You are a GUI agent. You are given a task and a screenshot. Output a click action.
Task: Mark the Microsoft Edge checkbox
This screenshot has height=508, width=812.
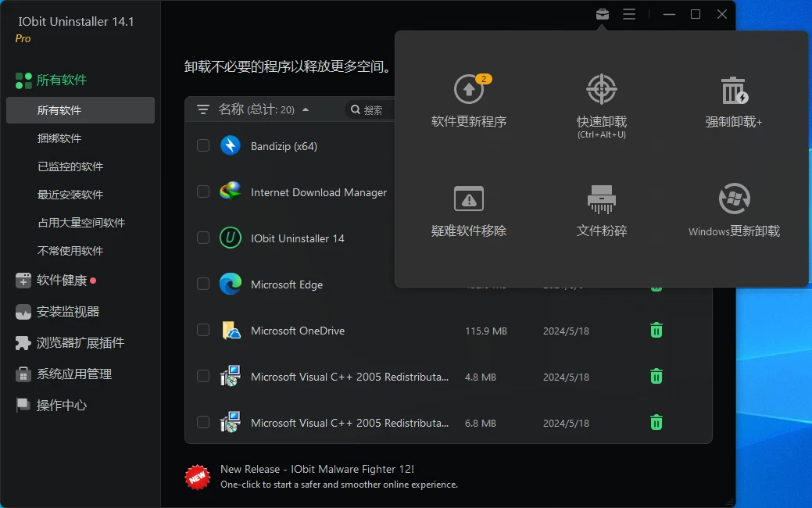click(x=203, y=284)
